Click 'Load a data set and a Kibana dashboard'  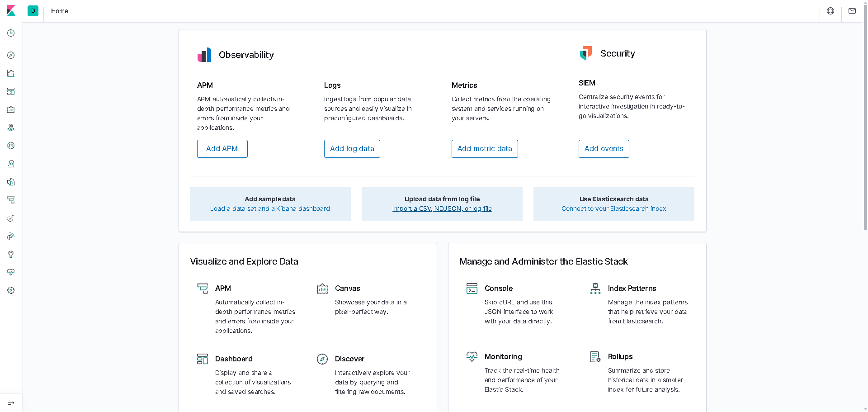pos(270,208)
